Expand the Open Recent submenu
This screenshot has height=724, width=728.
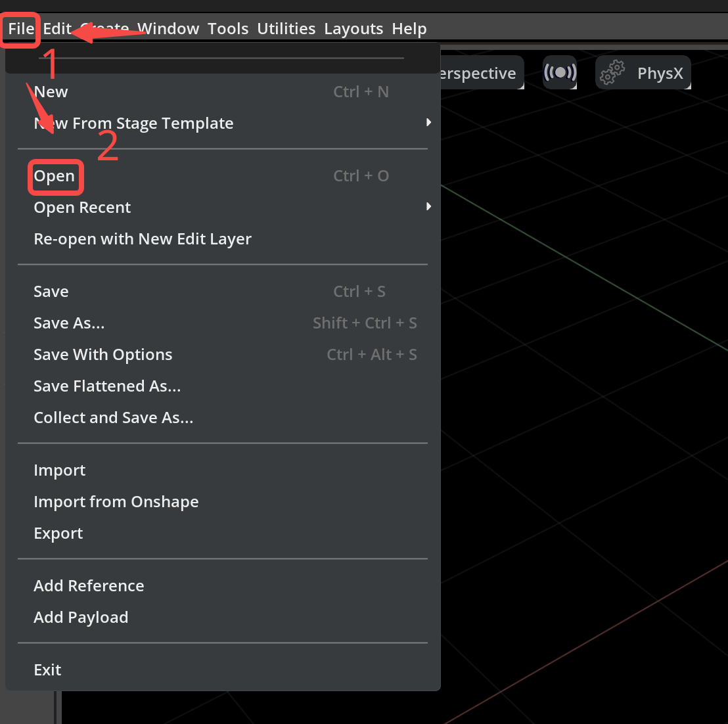(x=223, y=208)
